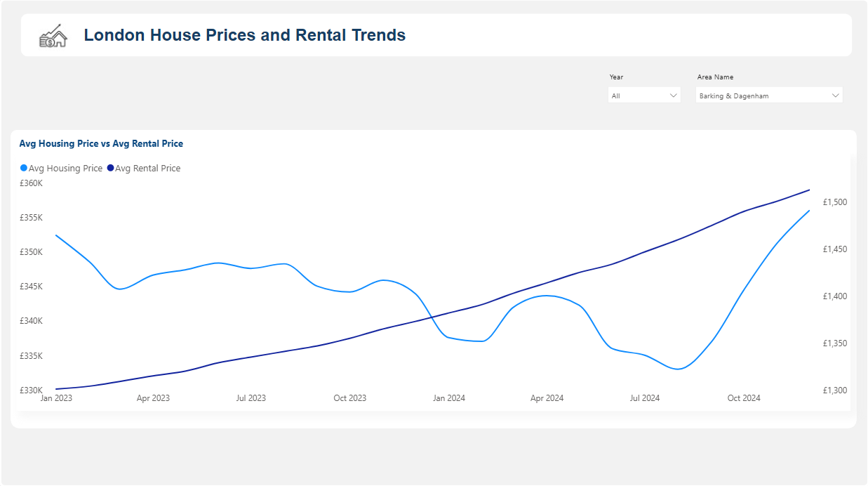
Task: Click the Apr 2024 x-axis label
Action: [547, 398]
